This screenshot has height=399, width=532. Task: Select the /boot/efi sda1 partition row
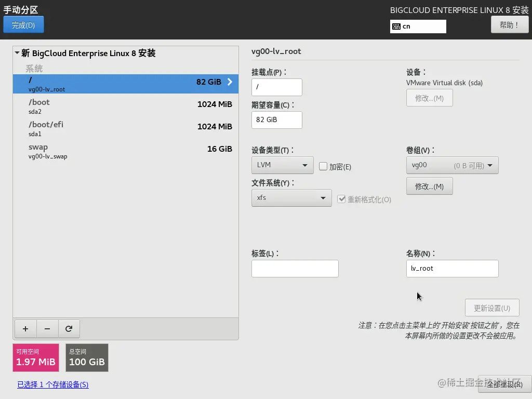tap(126, 128)
